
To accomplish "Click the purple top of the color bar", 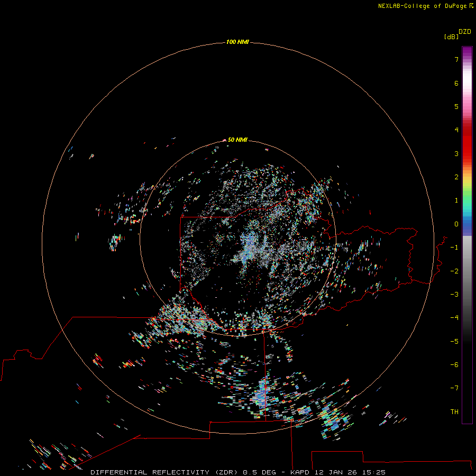I will click(467, 52).
